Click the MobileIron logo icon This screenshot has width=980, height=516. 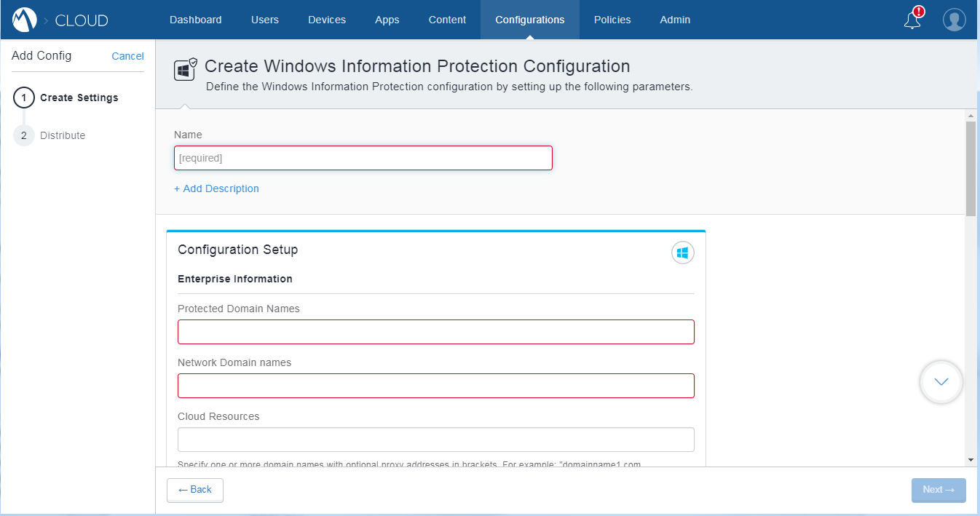tap(24, 20)
